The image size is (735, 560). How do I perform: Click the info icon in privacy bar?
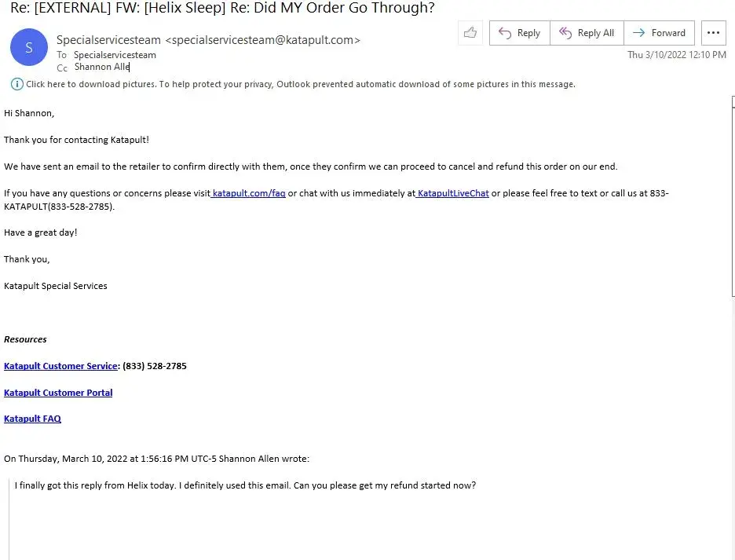16,84
